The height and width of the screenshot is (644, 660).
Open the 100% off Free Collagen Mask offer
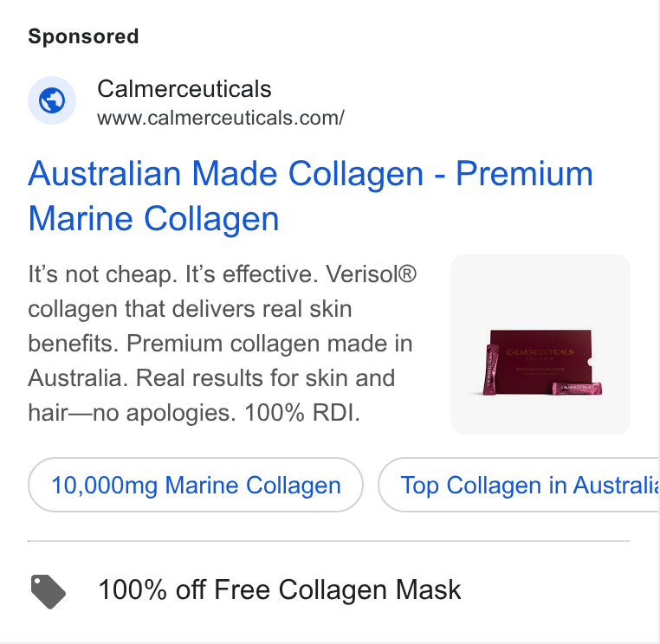[279, 589]
